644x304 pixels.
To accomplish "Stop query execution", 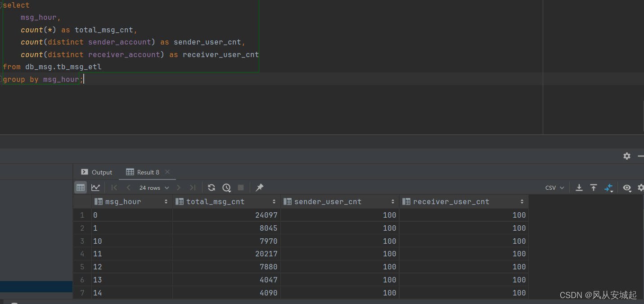I will coord(241,188).
